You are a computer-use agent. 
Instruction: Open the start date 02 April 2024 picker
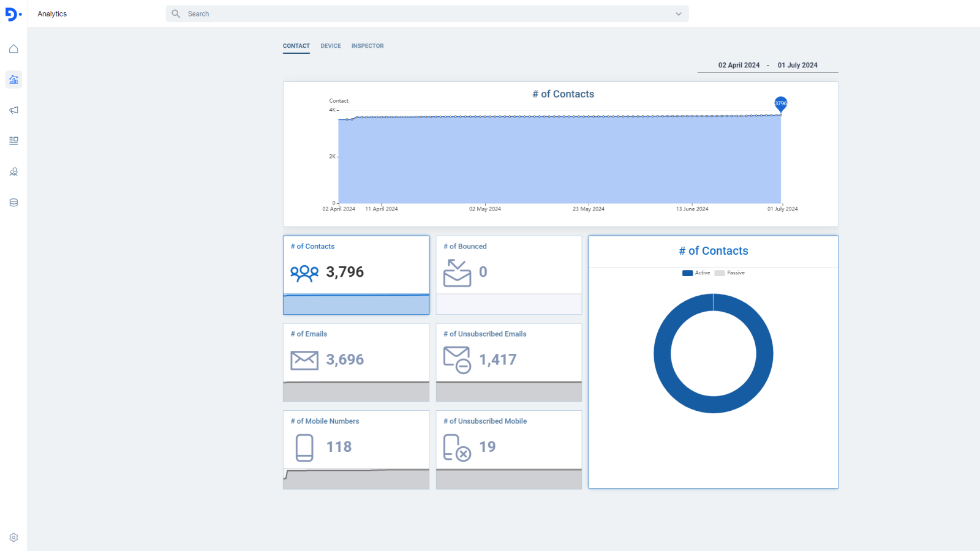click(739, 65)
